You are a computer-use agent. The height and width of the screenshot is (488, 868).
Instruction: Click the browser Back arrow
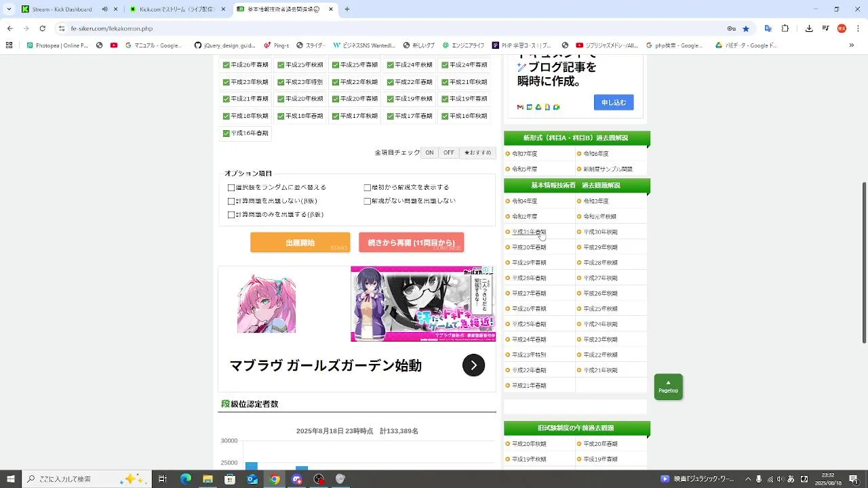tap(9, 28)
